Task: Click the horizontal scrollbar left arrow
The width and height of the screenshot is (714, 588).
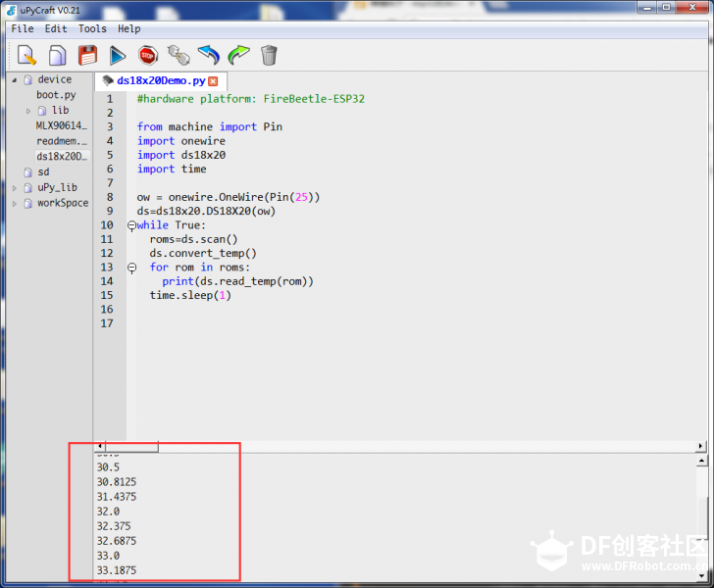Action: 100,446
